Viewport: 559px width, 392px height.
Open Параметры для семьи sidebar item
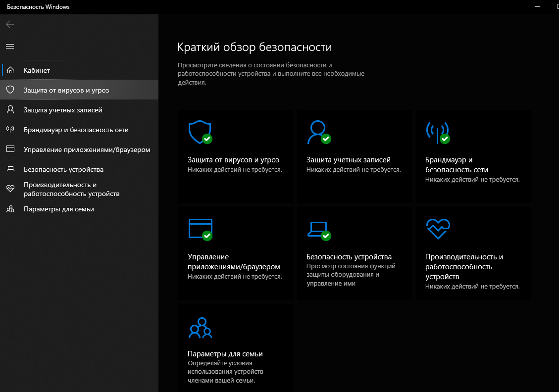pos(79,209)
